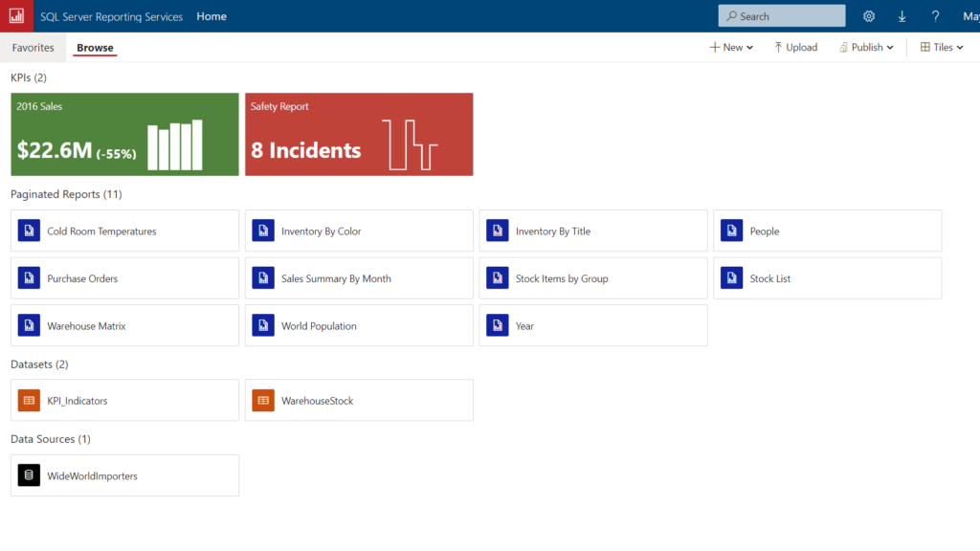Click the World Population report icon

pos(263,325)
